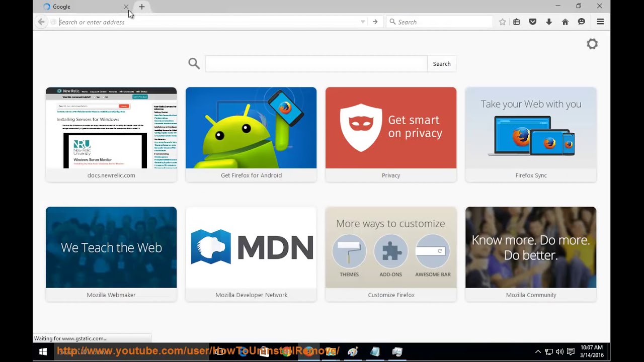Screen dimensions: 644x362
Task: Click the go arrow in address bar
Action: [375, 22]
